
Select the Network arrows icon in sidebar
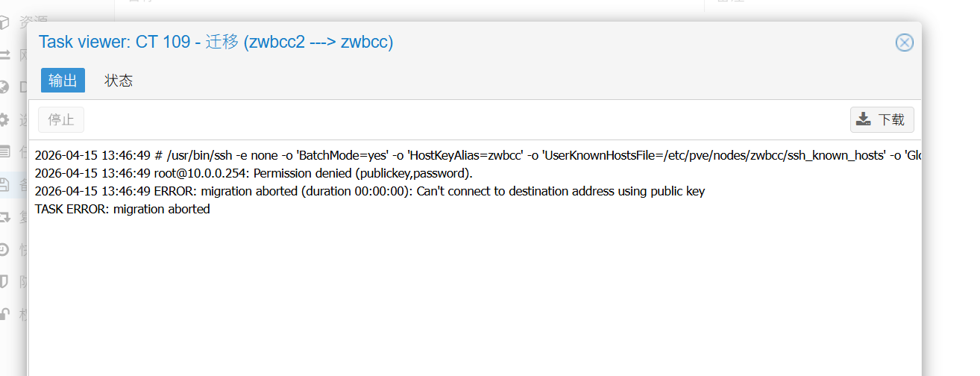tap(4, 54)
